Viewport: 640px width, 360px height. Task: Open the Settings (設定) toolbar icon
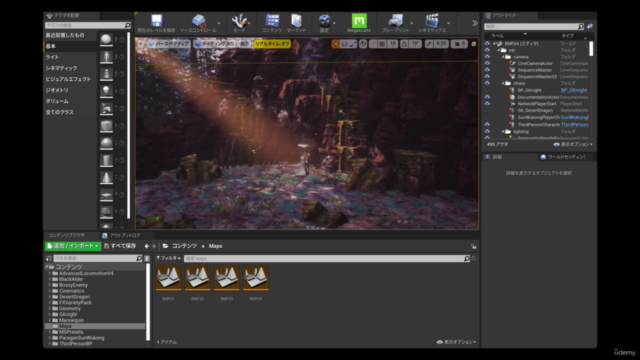pos(324,20)
